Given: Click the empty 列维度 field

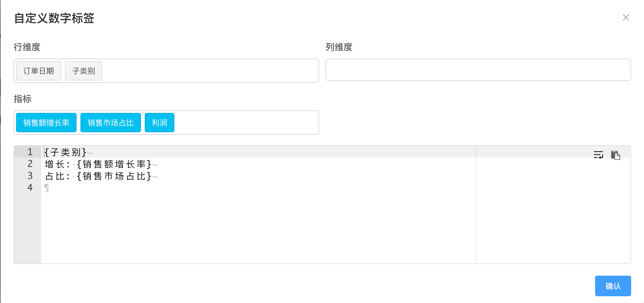Looking at the screenshot, I should (x=478, y=70).
